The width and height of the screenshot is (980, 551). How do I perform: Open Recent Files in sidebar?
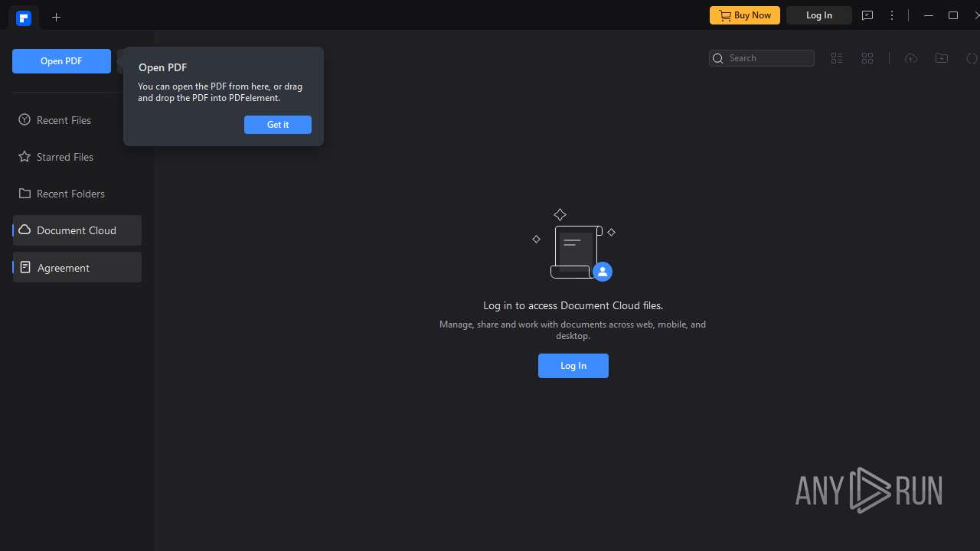point(77,120)
